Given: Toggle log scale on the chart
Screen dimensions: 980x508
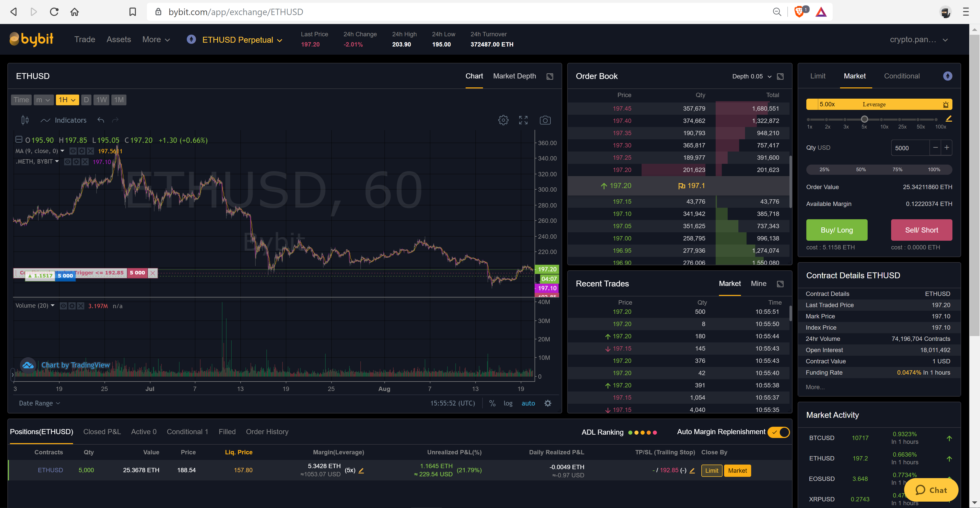Looking at the screenshot, I should pyautogui.click(x=508, y=403).
